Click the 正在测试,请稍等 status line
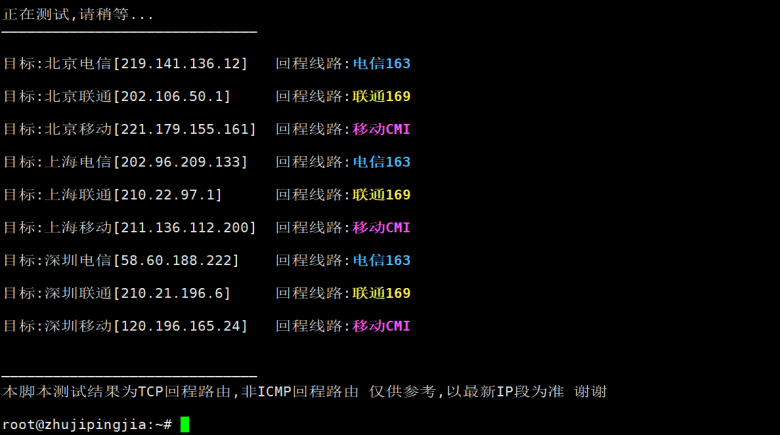Image resolution: width=780 pixels, height=435 pixels. coord(79,15)
